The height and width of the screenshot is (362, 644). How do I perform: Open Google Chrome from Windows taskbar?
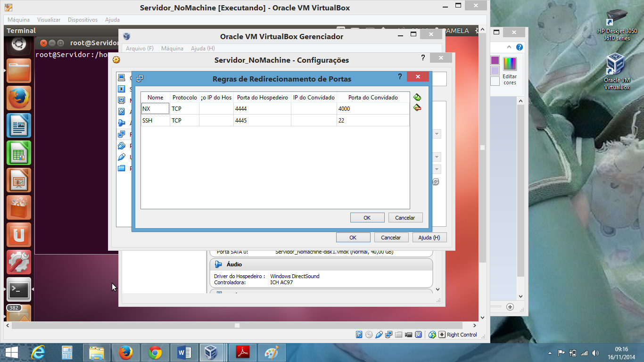point(155,353)
